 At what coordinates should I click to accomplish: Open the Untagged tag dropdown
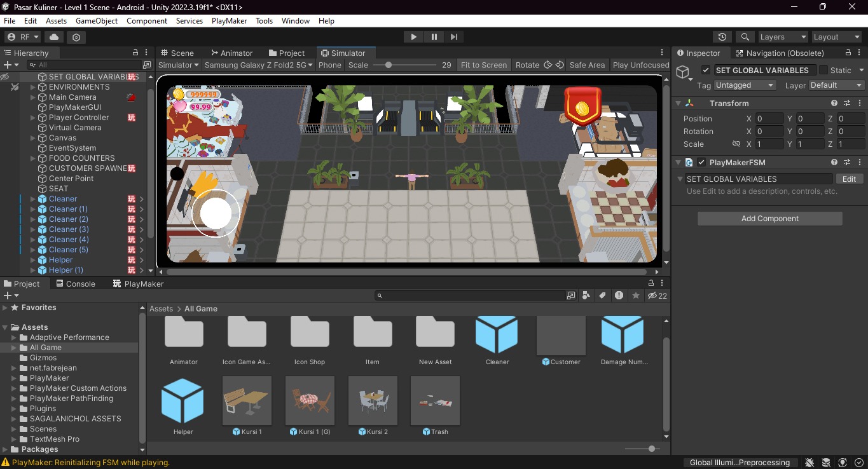pos(743,85)
